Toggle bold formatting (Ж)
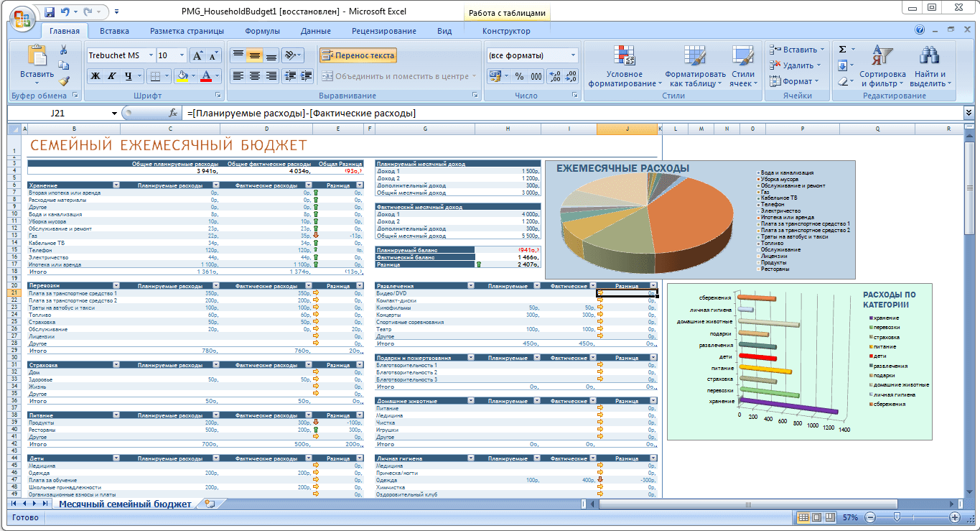The width and height of the screenshot is (980, 531). click(95, 76)
